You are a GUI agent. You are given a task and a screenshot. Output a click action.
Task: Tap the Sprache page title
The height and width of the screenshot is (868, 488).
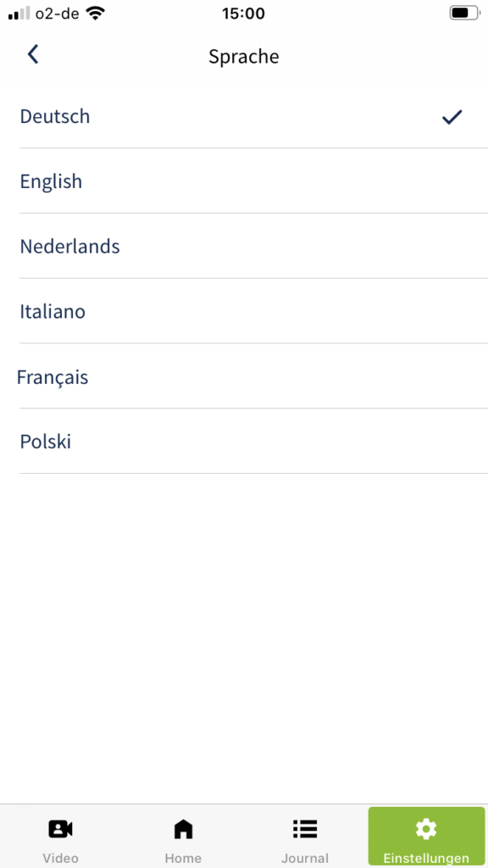tap(244, 57)
